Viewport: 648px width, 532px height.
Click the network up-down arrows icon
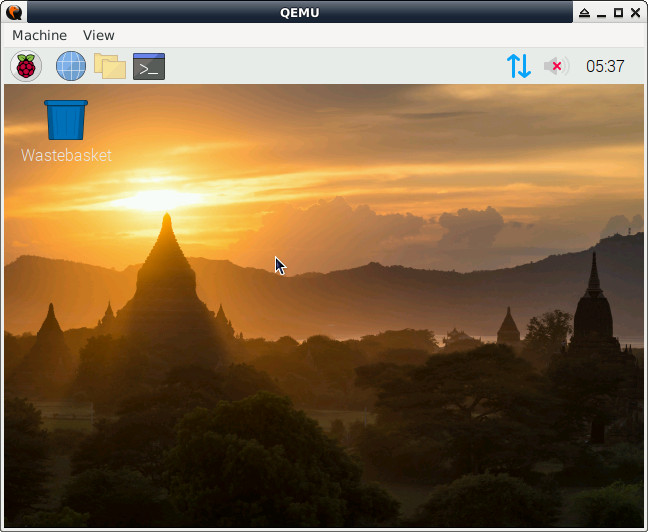click(x=519, y=66)
